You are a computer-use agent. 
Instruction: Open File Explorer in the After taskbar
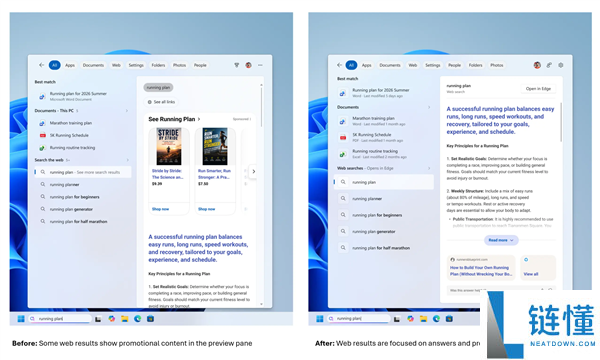(424, 319)
